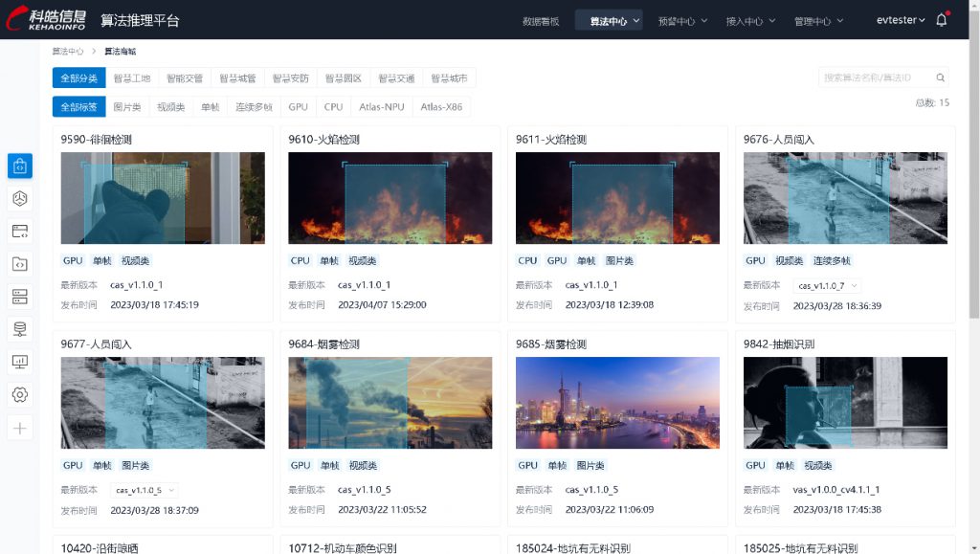Image resolution: width=980 pixels, height=554 pixels.
Task: Open the 数据看板 menu item
Action: 541,21
